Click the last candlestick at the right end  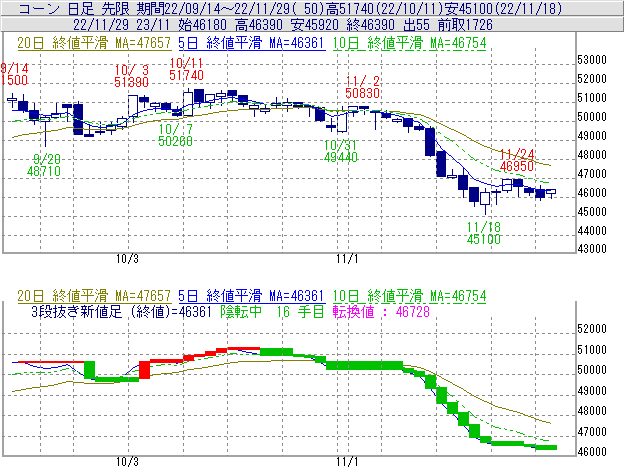[x=551, y=193]
